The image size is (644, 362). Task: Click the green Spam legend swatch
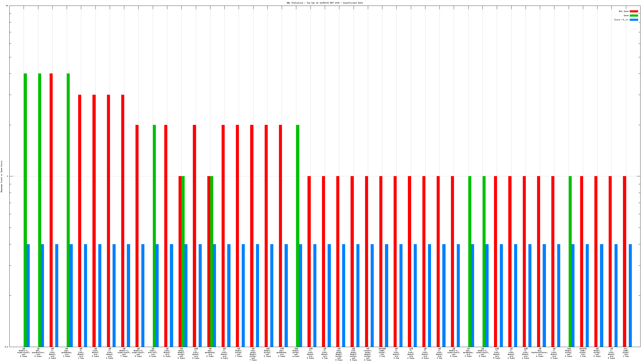click(x=634, y=15)
